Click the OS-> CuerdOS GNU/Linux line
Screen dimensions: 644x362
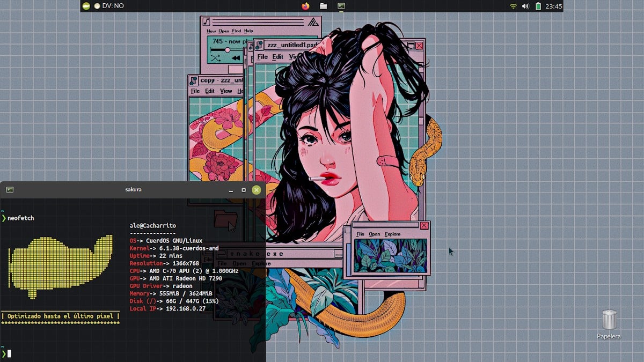coord(166,241)
